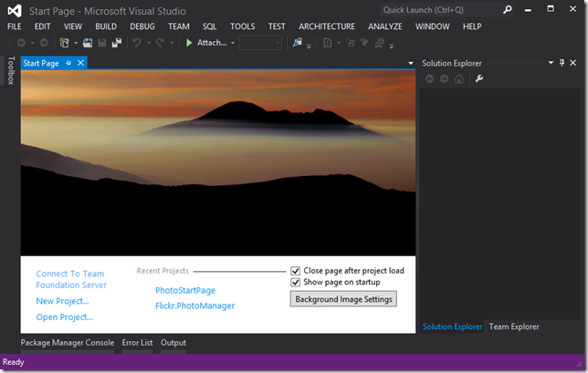Open the New Project dropdown arrow
The height and width of the screenshot is (373, 588).
(76, 43)
